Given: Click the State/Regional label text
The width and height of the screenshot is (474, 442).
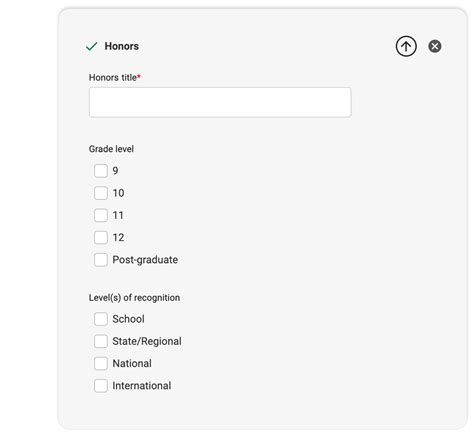Looking at the screenshot, I should [x=147, y=341].
